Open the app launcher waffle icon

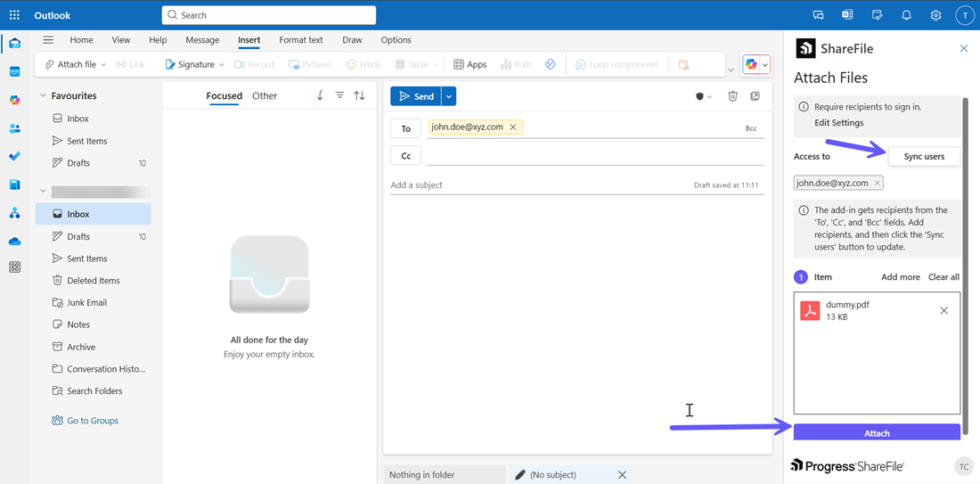tap(14, 15)
